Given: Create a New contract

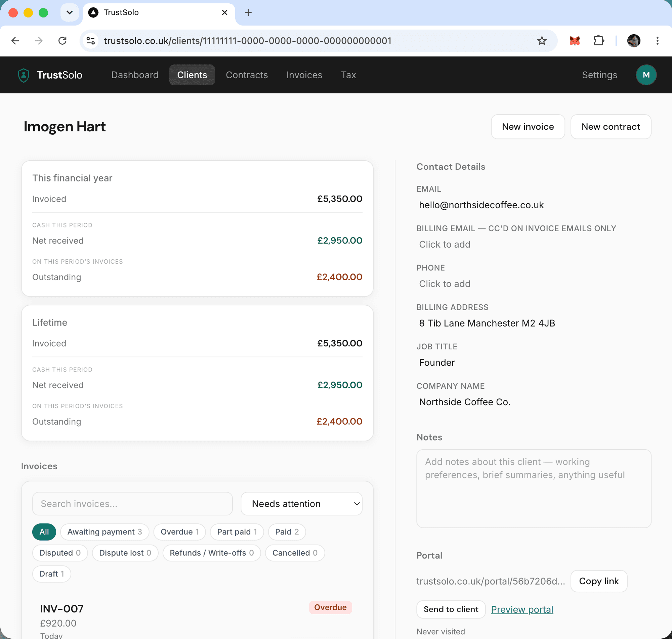Looking at the screenshot, I should (611, 127).
